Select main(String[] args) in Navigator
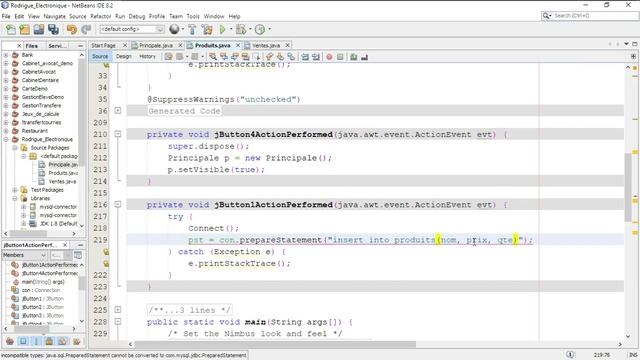The image size is (640, 360). [43, 282]
